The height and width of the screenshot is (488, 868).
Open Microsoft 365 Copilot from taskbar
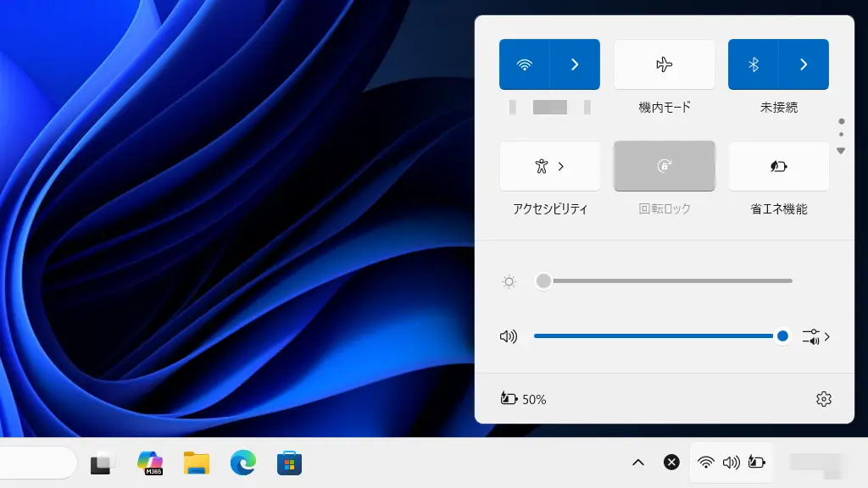pyautogui.click(x=150, y=463)
